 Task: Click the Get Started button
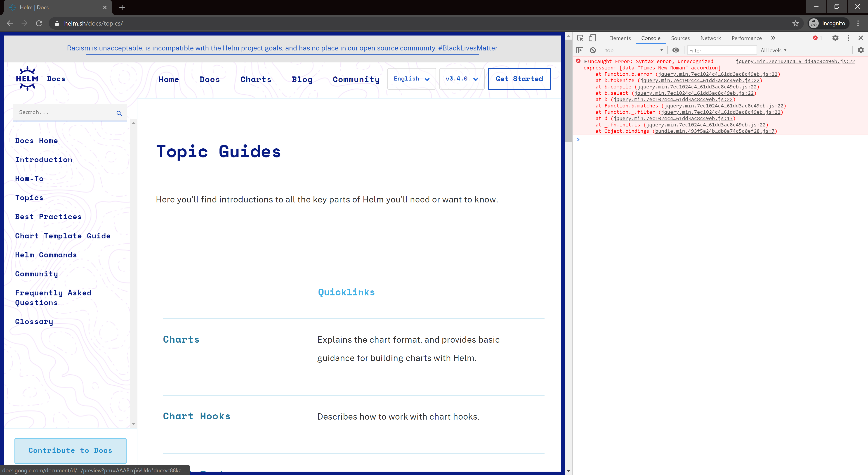pyautogui.click(x=519, y=79)
